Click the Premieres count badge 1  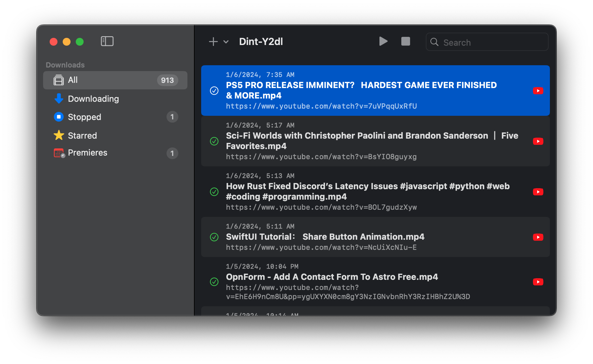172,153
